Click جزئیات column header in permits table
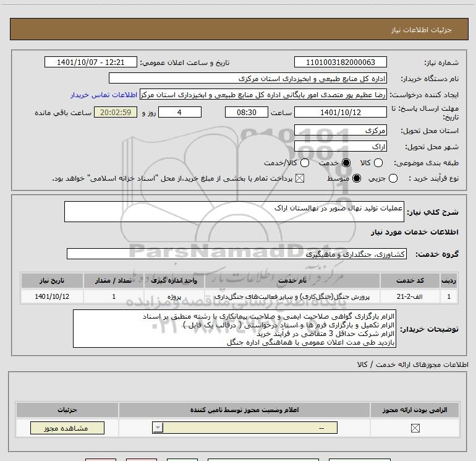 67,410
